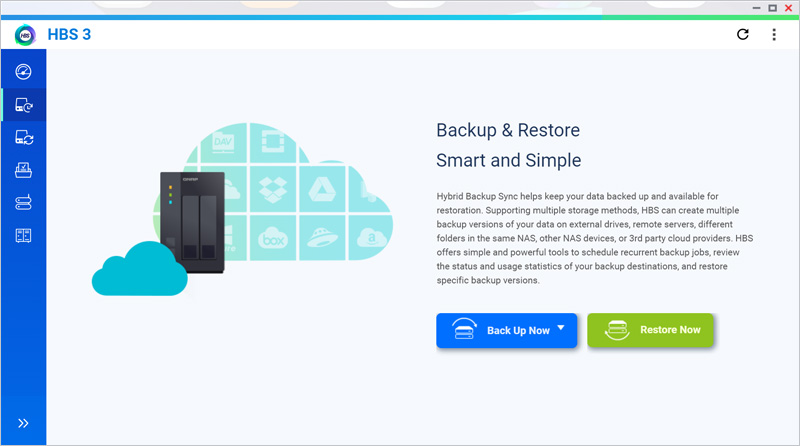Open the Back Up Now dropdown arrow
800x446 pixels.
point(561,328)
